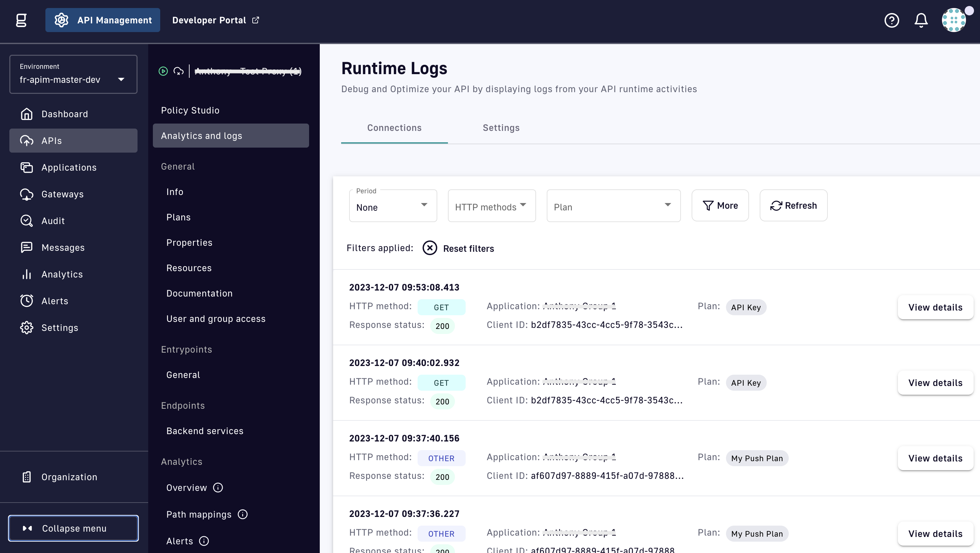The width and height of the screenshot is (980, 553).
Task: Click the Alerts info icon in the API menu
Action: [x=204, y=541]
